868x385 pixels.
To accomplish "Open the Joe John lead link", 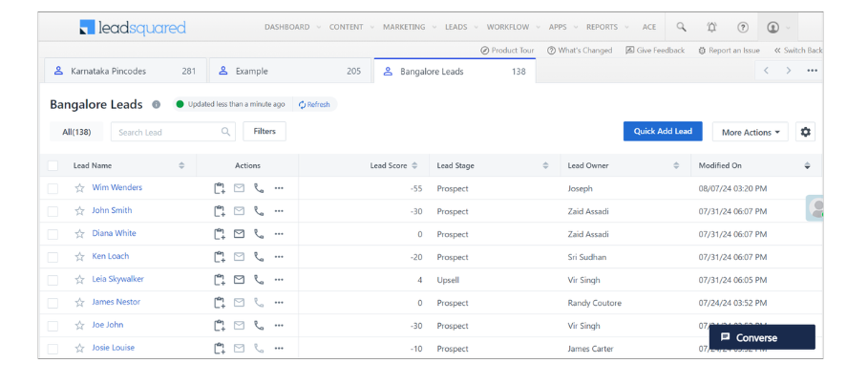I will coord(107,325).
